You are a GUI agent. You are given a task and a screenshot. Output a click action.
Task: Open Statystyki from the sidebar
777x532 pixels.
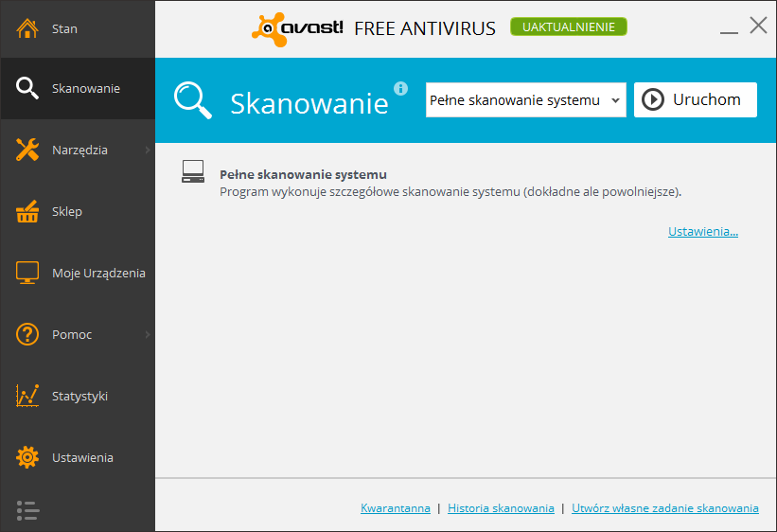click(x=78, y=396)
